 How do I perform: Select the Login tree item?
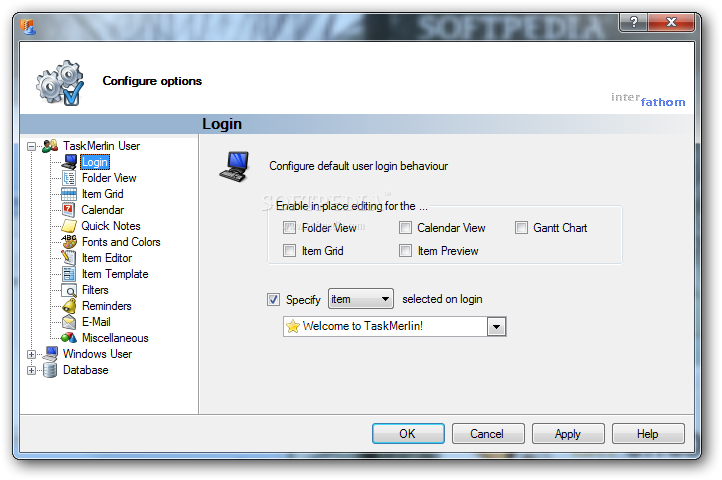click(95, 162)
